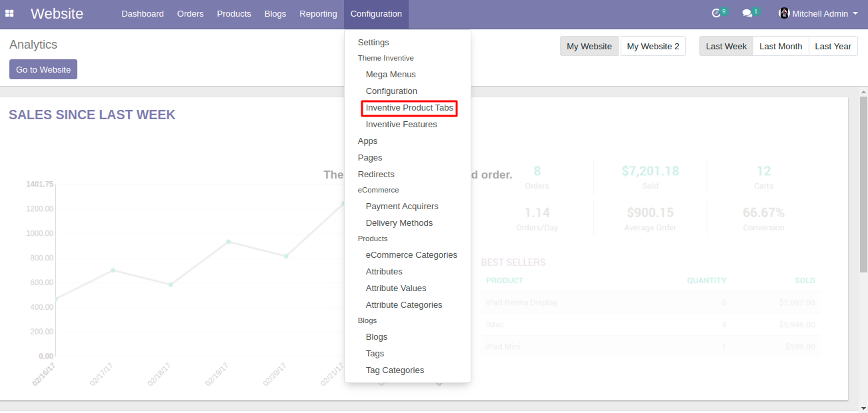Click the Mitchell Admin avatar

pyautogui.click(x=784, y=13)
